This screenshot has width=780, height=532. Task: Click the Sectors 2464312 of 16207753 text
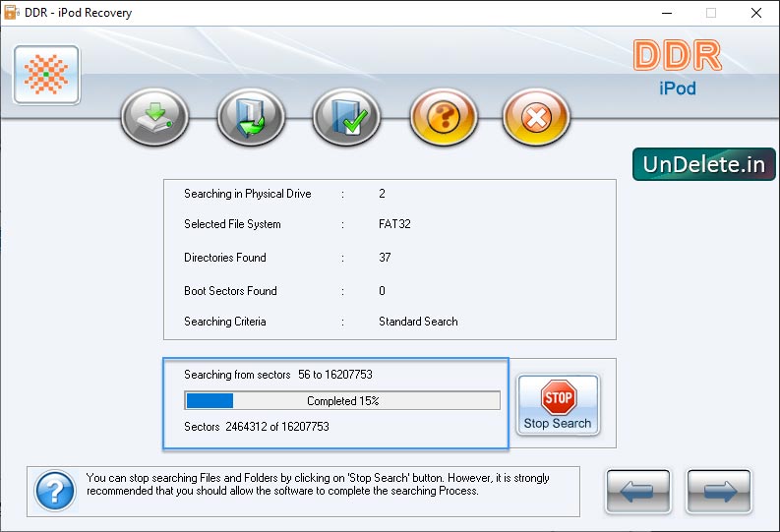coord(257,427)
